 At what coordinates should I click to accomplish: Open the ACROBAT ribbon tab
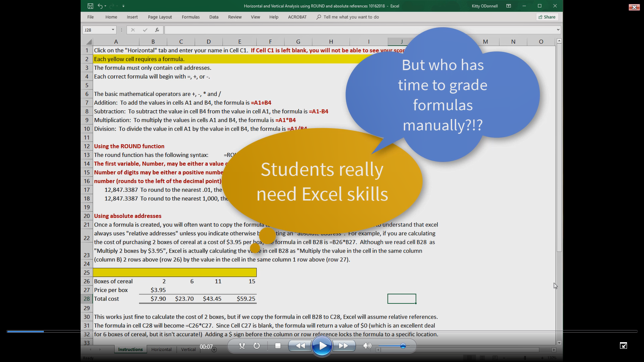click(297, 17)
